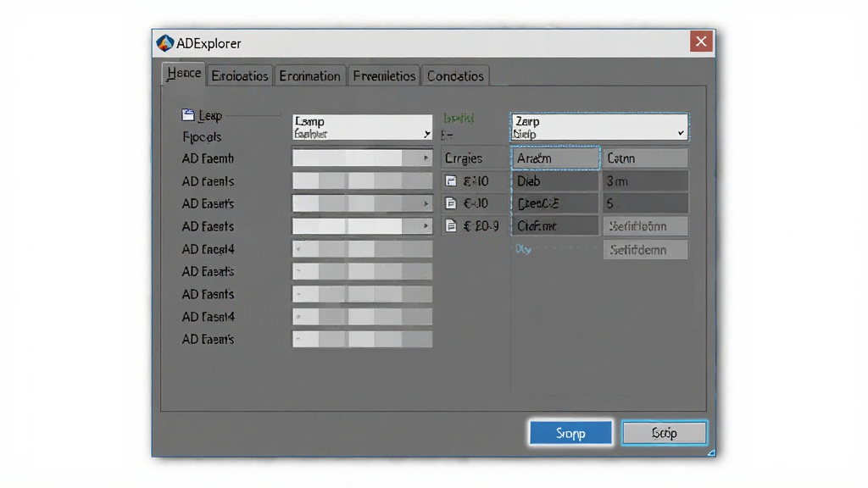The width and height of the screenshot is (868, 488).
Task: Click the Crrgies label
Action: click(464, 158)
